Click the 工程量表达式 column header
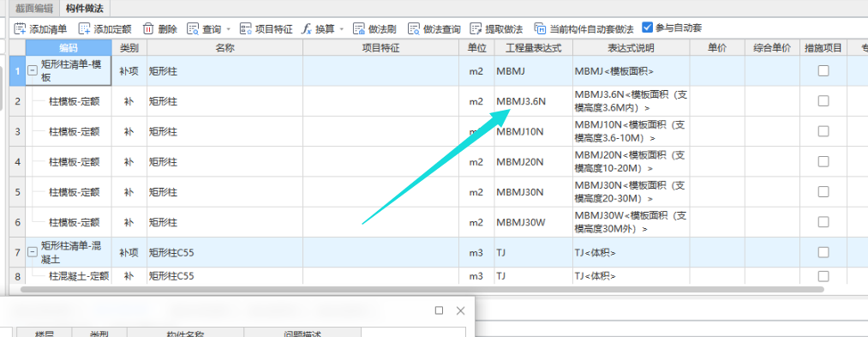The width and height of the screenshot is (868, 337). 534,48
